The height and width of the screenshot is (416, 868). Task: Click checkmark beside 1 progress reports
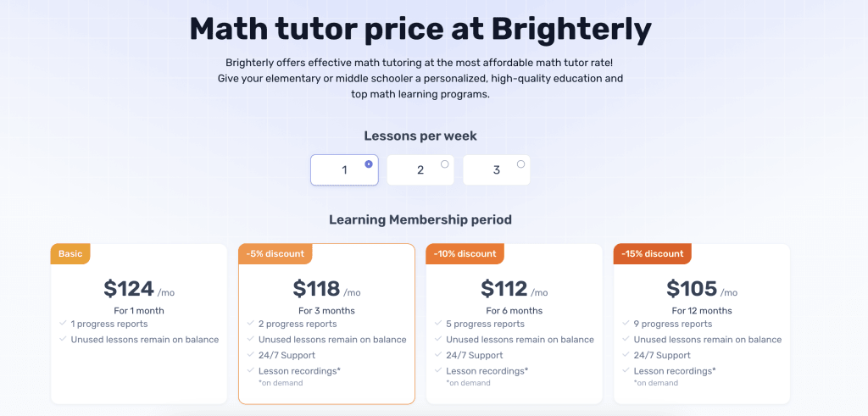click(63, 324)
